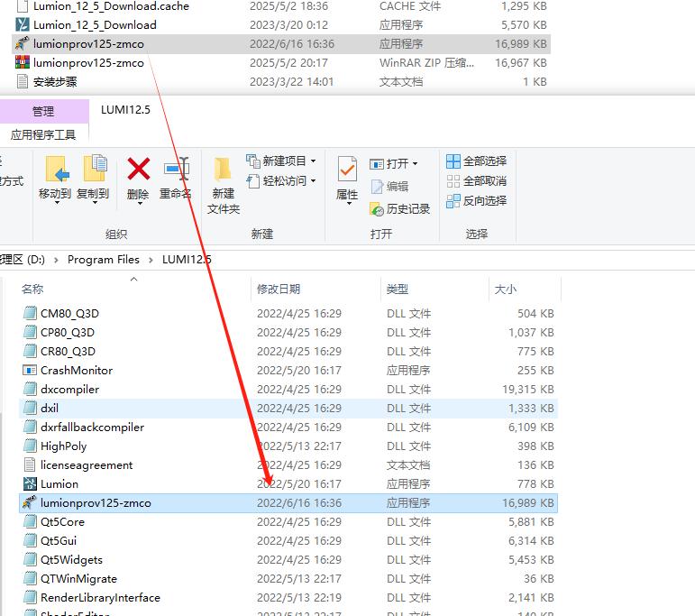Open History (历史记录) in ribbon
695x616 pixels.
[400, 208]
